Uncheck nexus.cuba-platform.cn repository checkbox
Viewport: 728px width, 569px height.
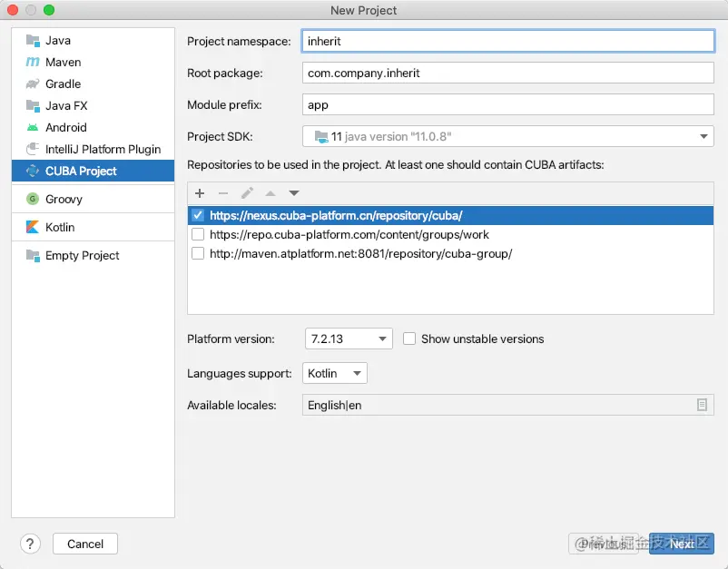tap(198, 215)
